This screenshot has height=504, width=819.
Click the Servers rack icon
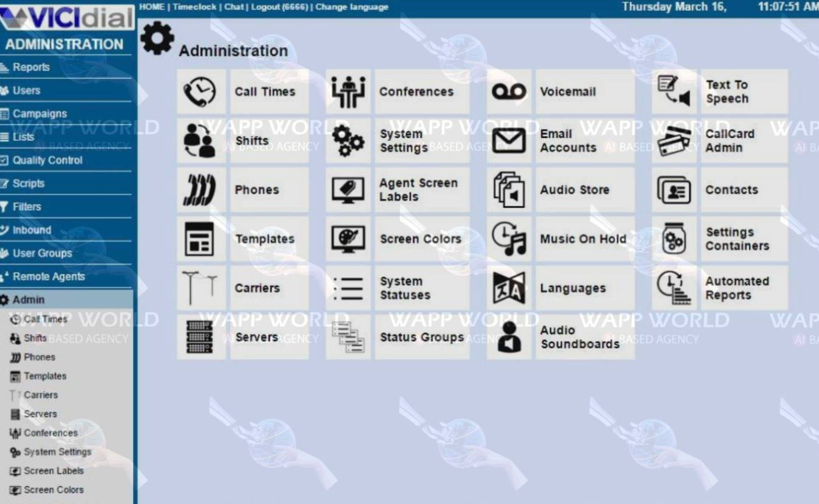point(200,337)
